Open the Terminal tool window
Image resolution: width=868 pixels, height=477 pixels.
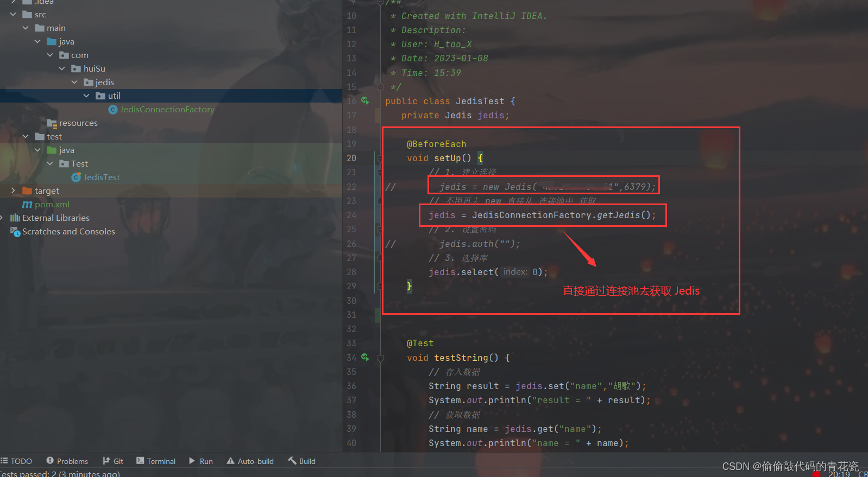(x=156, y=461)
